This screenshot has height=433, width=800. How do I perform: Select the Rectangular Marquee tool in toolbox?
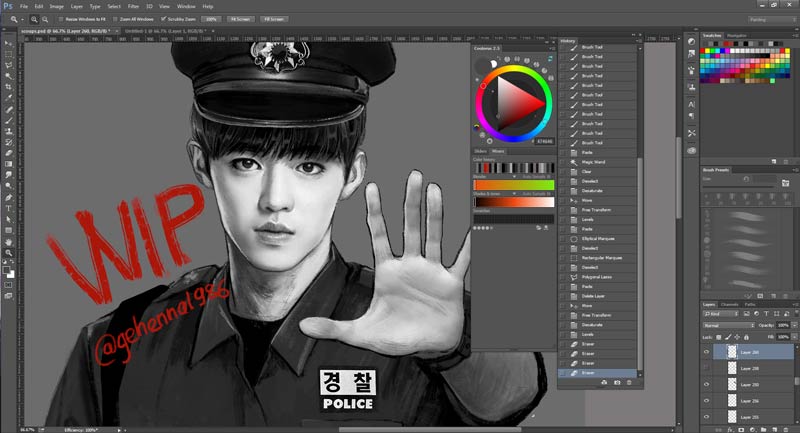8,54
